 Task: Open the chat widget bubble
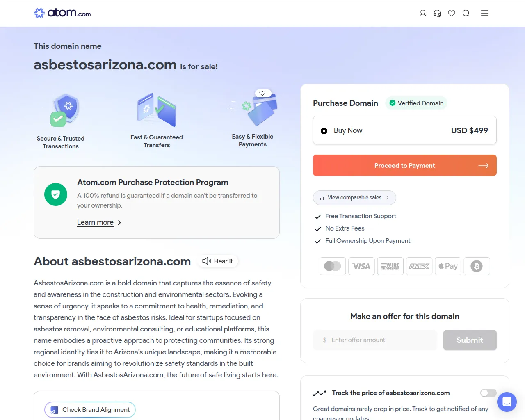[x=507, y=402]
